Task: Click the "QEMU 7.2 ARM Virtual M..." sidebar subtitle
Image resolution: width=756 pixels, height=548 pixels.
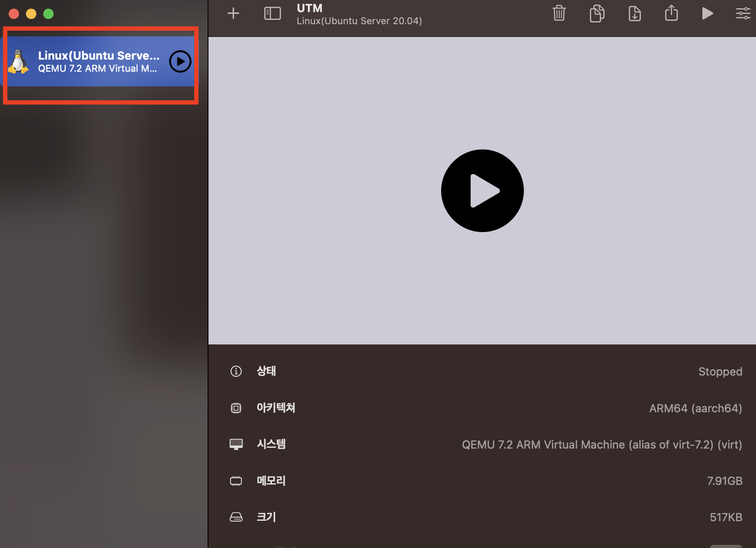Action: point(97,68)
